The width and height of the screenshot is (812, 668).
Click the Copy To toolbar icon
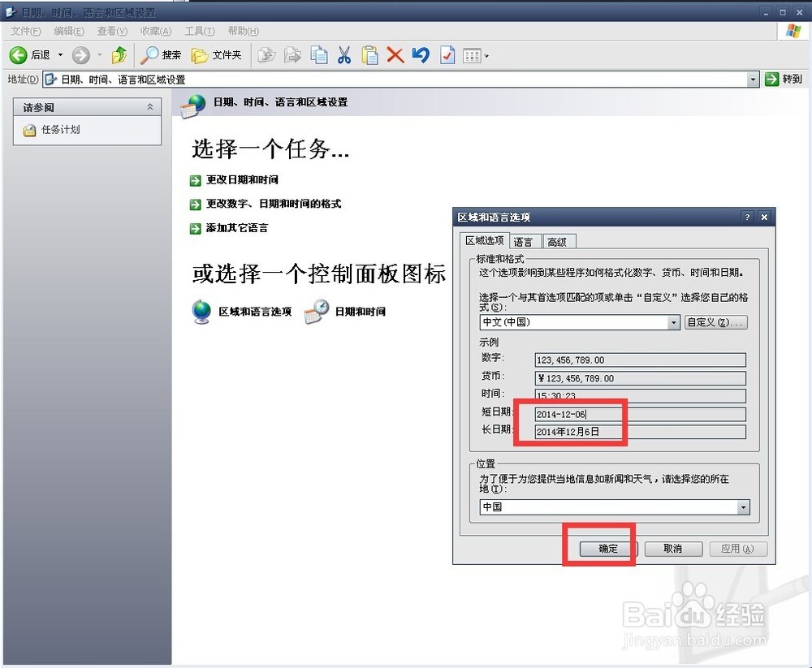292,55
